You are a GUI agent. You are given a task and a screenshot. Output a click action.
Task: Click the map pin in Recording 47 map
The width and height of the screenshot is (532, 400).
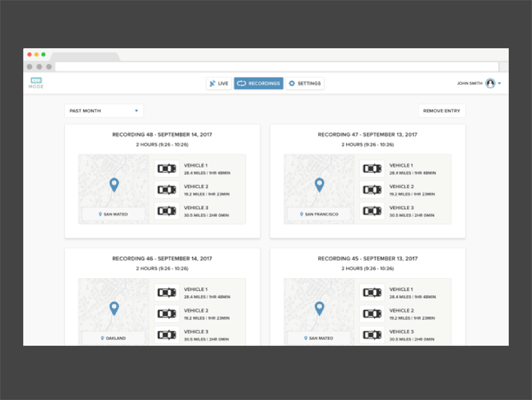(x=319, y=184)
